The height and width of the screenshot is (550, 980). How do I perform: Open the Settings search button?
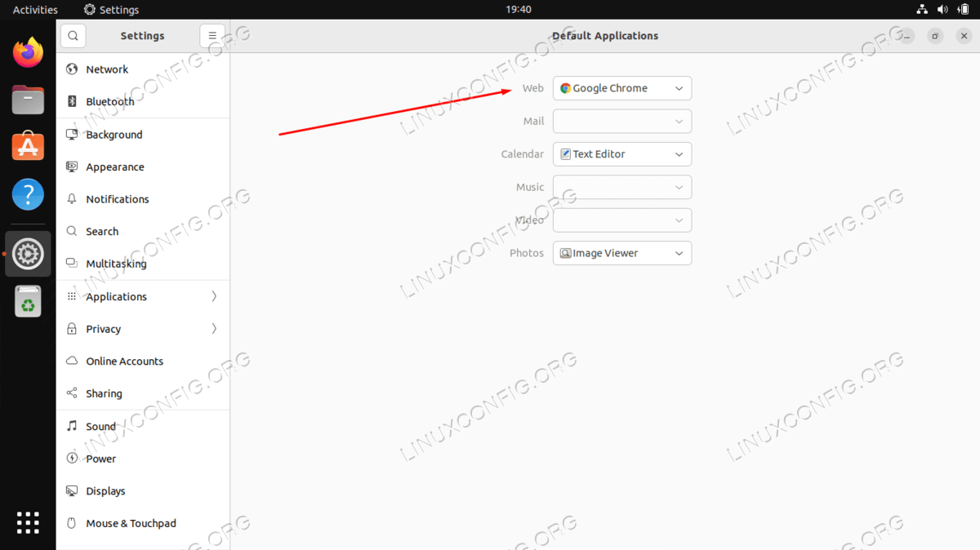click(x=73, y=36)
